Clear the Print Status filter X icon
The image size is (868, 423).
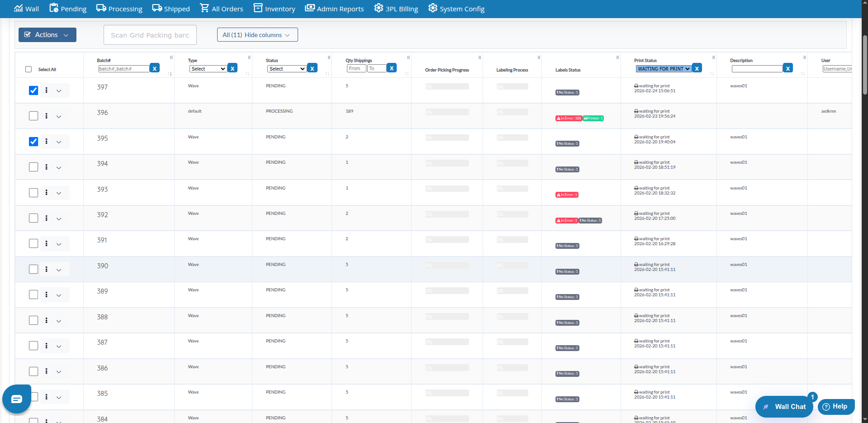[x=697, y=68]
